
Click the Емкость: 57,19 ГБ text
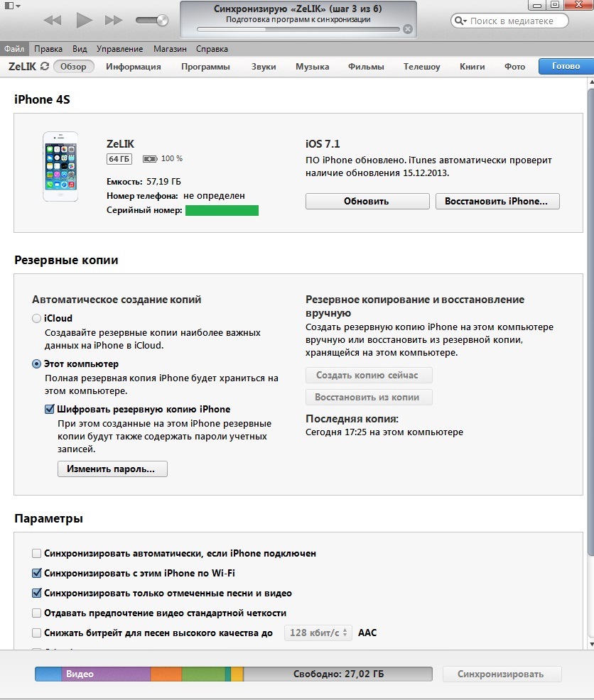click(144, 182)
